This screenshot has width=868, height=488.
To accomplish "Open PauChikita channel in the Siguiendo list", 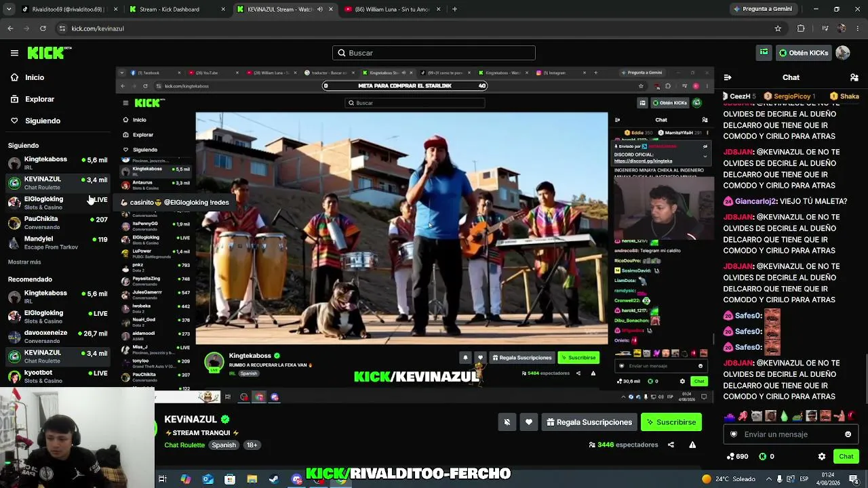I will click(58, 223).
